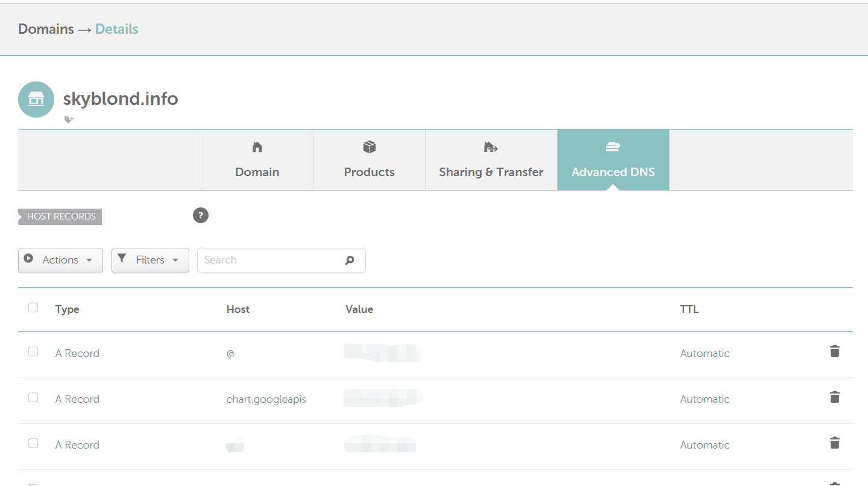Image resolution: width=868 pixels, height=486 pixels.
Task: Click the blurred value of the @ record
Action: [x=382, y=353]
